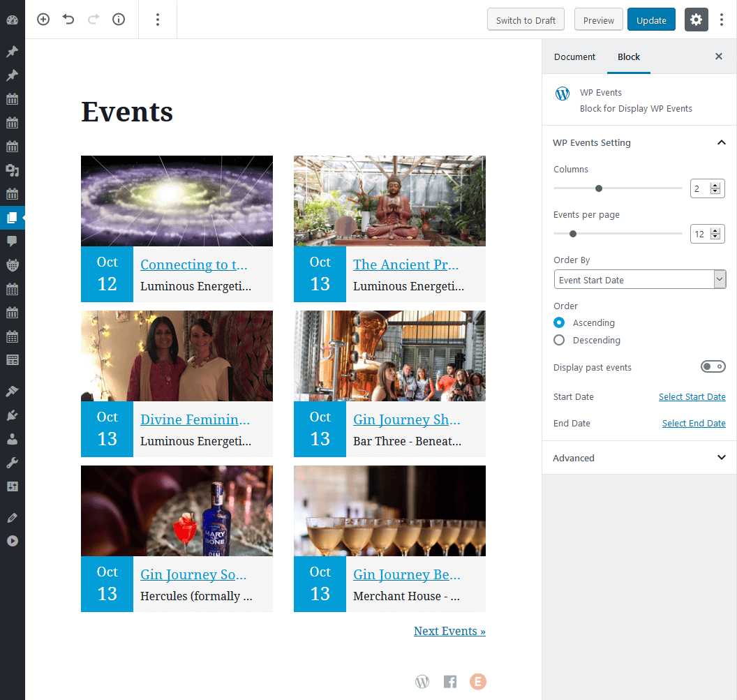
Task: Click the Facebook icon below the events
Action: (450, 681)
